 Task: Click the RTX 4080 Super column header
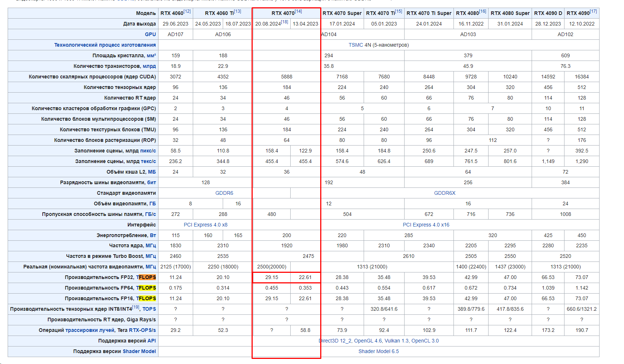[510, 13]
